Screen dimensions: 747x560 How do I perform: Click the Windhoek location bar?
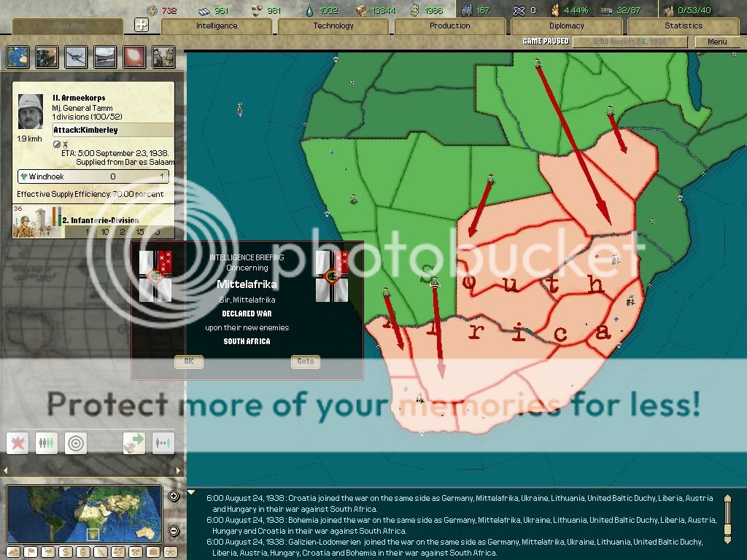tap(93, 176)
